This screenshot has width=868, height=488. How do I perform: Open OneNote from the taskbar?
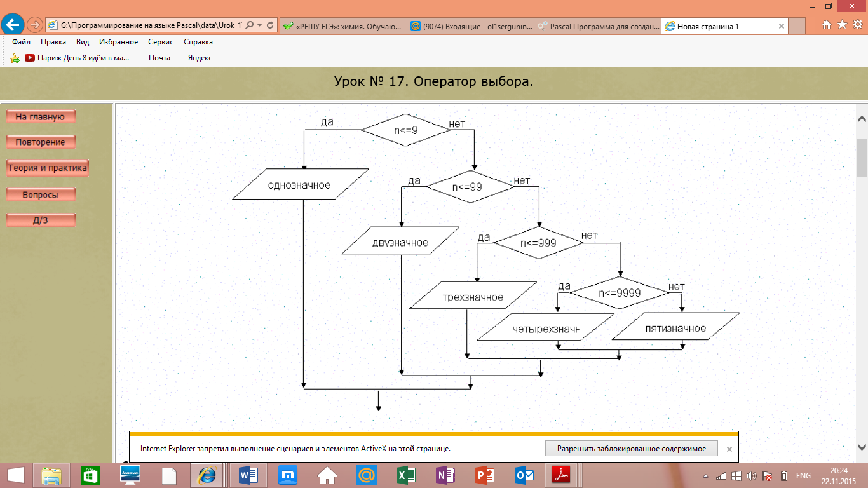click(x=445, y=475)
